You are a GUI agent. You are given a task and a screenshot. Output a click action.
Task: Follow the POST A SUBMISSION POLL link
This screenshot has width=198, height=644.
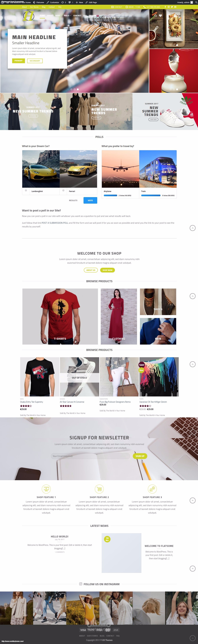(x=55, y=223)
